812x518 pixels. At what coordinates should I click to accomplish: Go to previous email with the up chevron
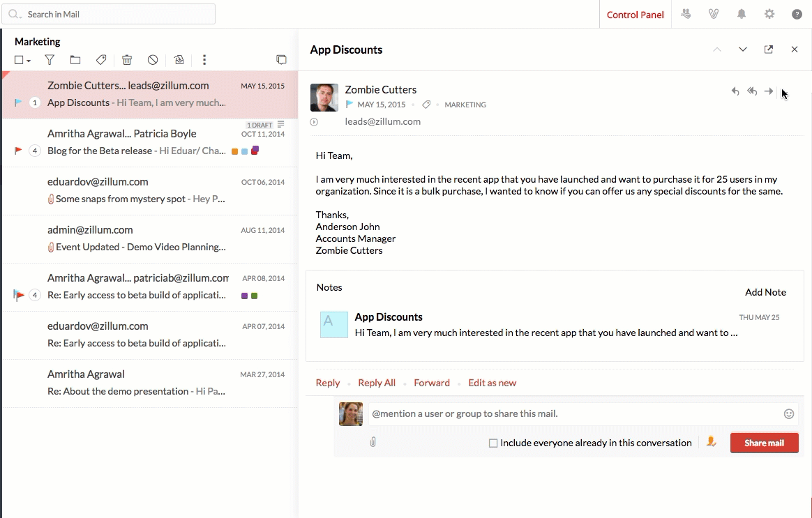[x=716, y=49]
